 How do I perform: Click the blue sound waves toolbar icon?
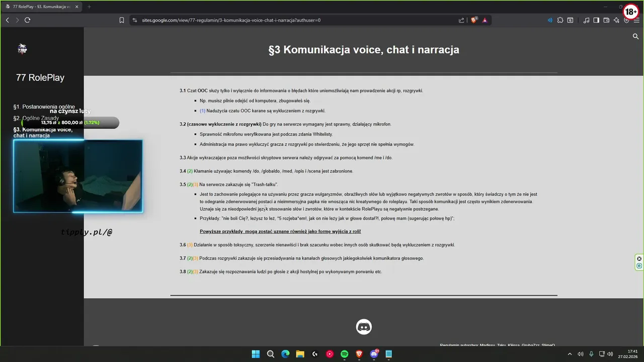pyautogui.click(x=549, y=20)
